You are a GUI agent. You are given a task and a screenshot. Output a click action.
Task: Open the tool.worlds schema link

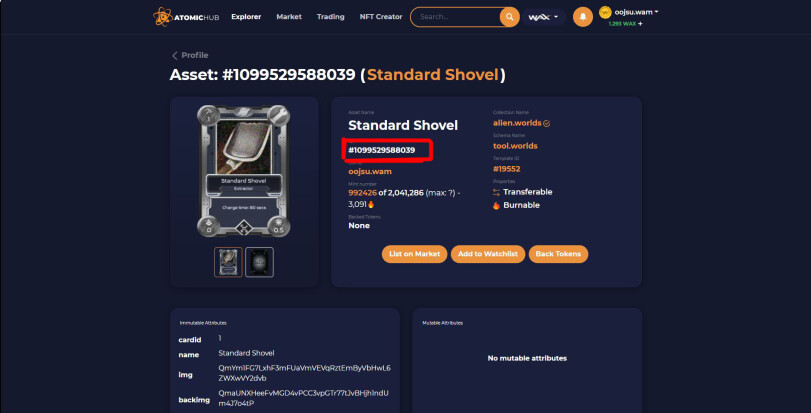(515, 146)
